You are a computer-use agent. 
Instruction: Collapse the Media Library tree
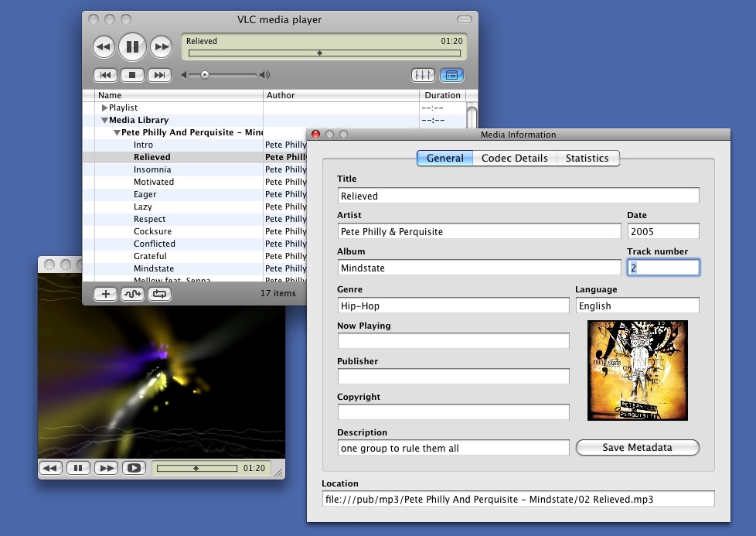click(104, 120)
